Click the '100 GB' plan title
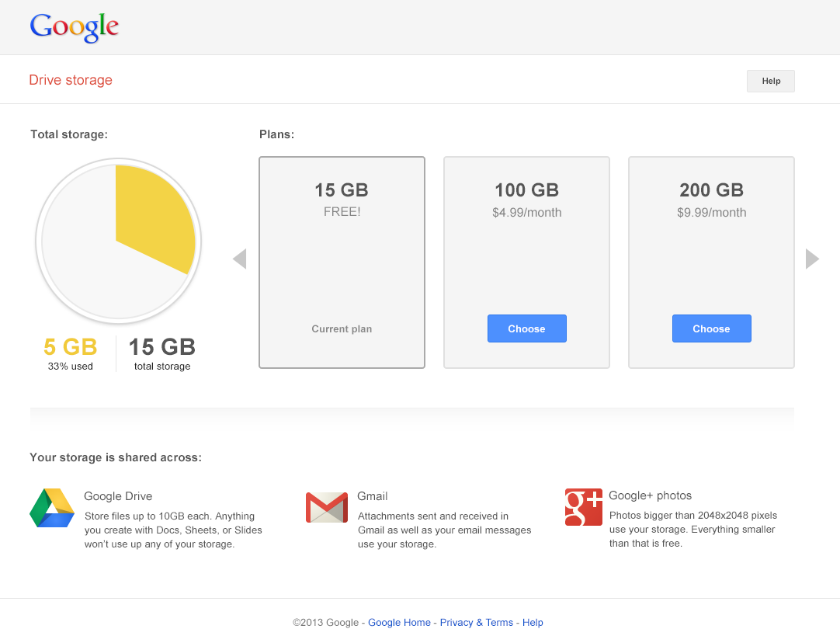This screenshot has width=840, height=636. click(x=526, y=190)
